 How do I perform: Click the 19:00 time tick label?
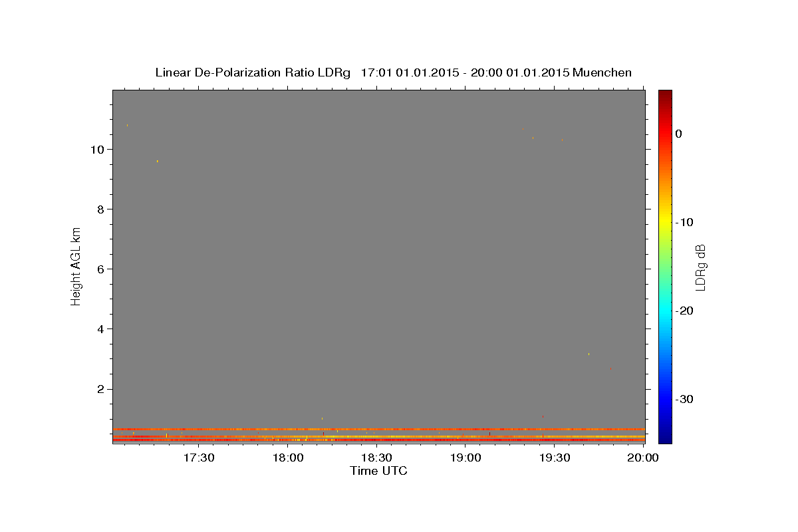coord(465,458)
